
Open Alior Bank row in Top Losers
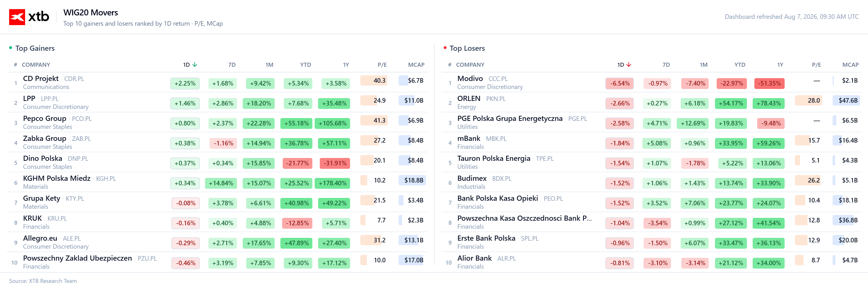click(651, 262)
